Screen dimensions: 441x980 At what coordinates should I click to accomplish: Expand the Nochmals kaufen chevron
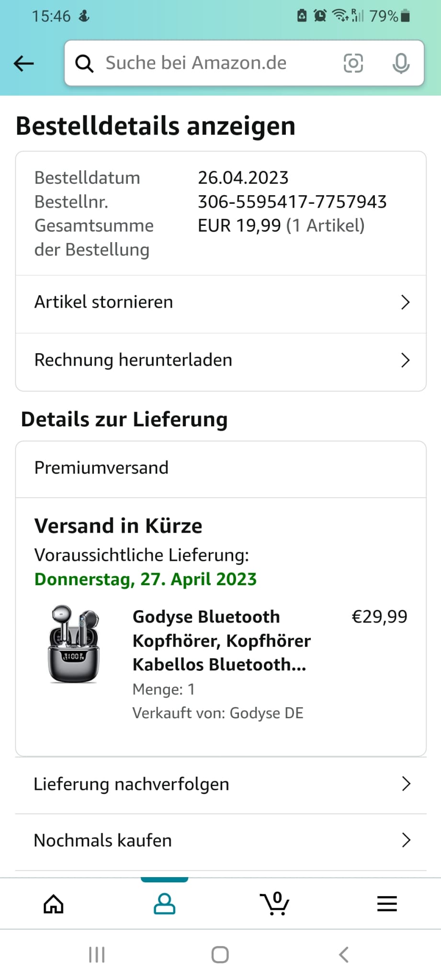(406, 840)
